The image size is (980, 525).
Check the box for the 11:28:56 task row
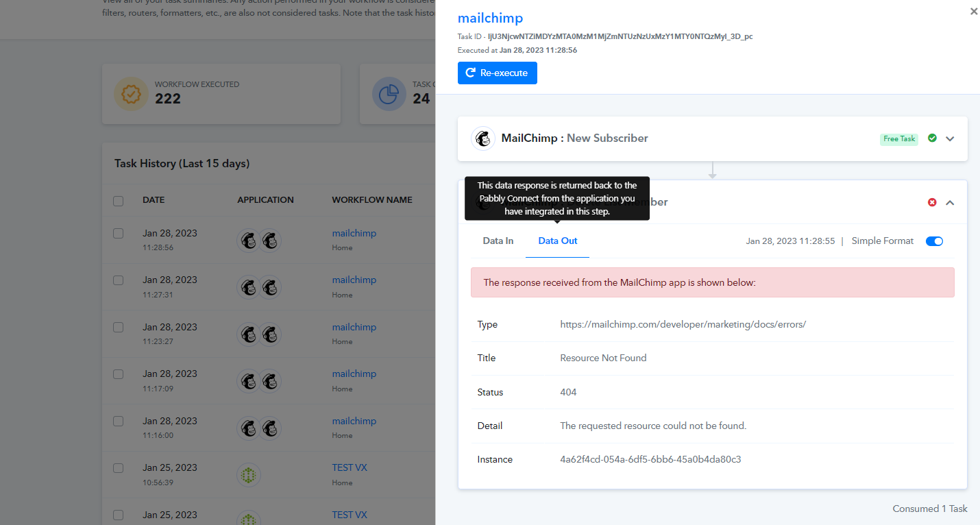point(119,233)
